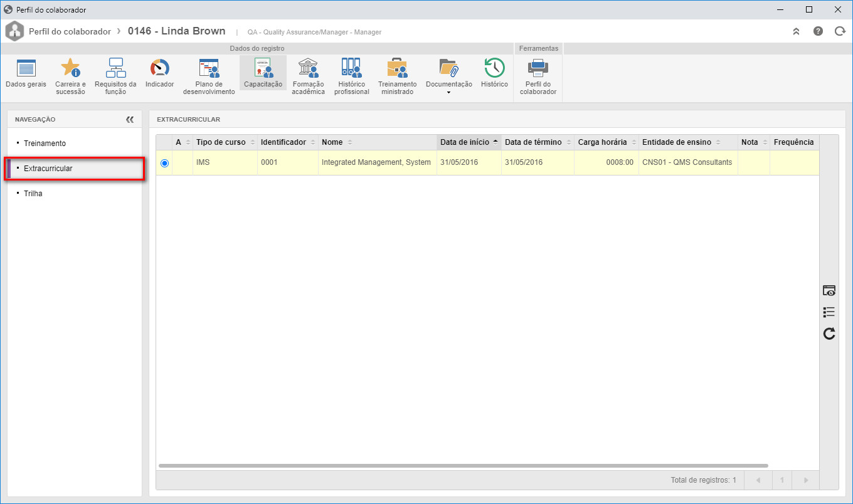Click page number 1 button
Image resolution: width=853 pixels, height=504 pixels.
[x=782, y=480]
